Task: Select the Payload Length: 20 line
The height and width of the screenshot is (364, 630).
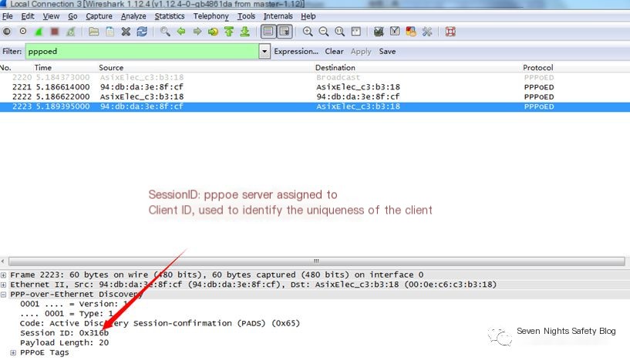Action: tap(64, 342)
